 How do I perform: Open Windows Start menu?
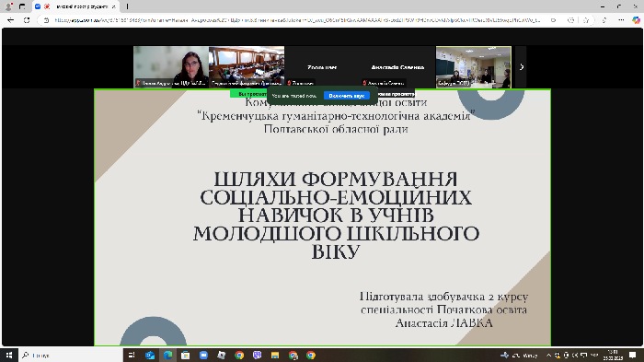8,355
